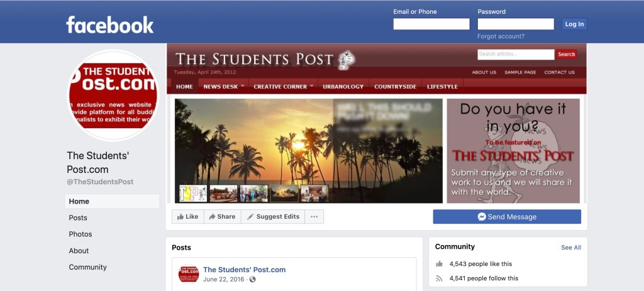Share the page using Share arrow button
Screen dimensions: 644x291
click(x=222, y=217)
